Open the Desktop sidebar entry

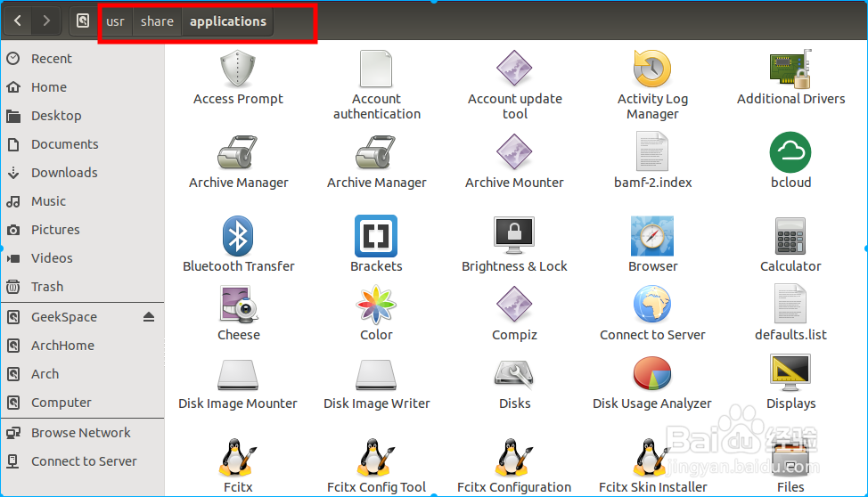(x=83, y=116)
